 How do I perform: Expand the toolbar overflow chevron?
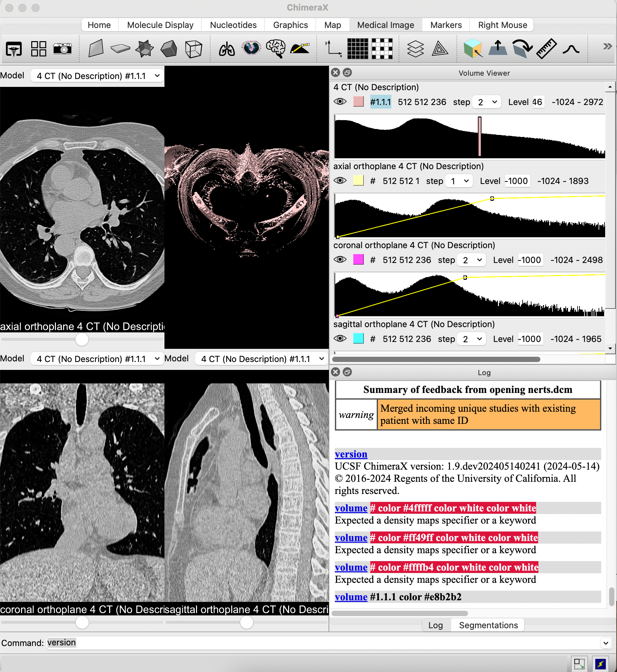[x=607, y=46]
